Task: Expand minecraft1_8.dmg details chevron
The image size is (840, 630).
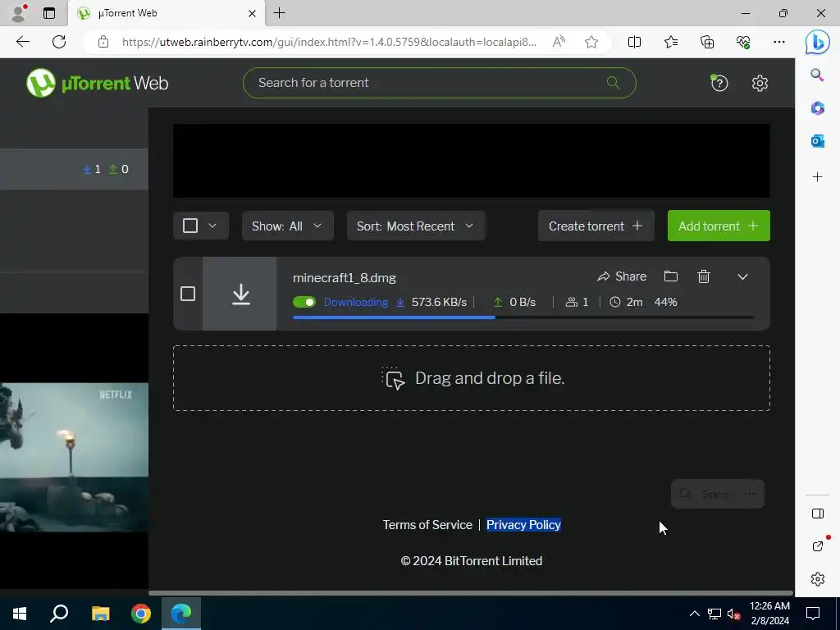Action: point(742,277)
